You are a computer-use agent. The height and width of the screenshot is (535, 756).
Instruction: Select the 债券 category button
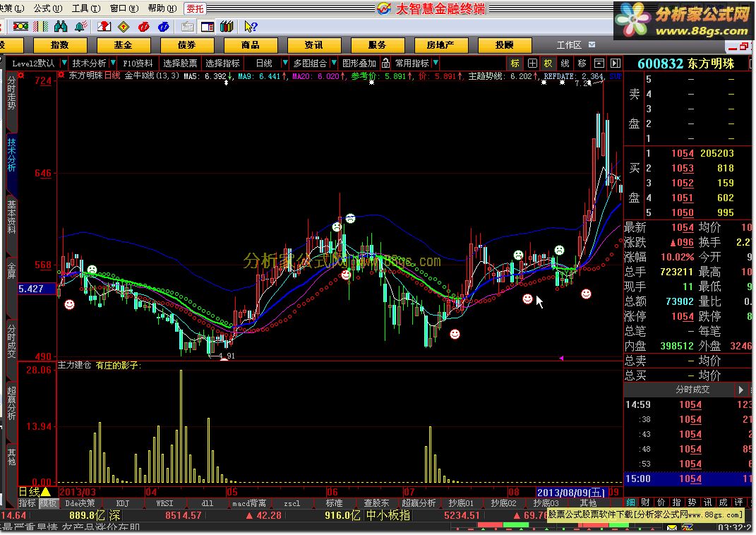[x=187, y=45]
